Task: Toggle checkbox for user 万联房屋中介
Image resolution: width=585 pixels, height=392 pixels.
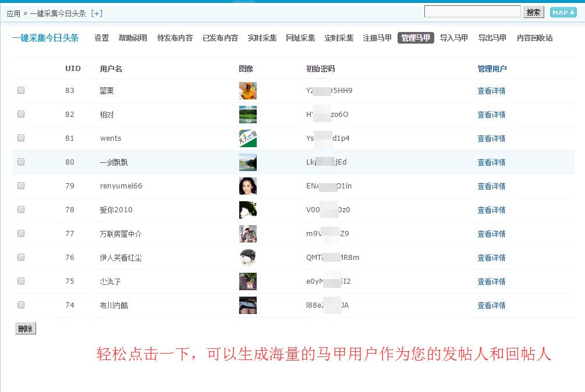Action: (21, 234)
